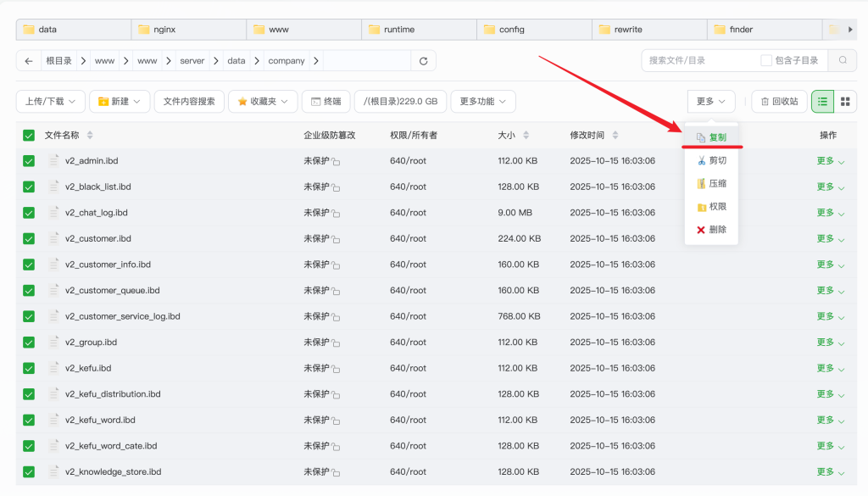
Task: Expand 更多 actions for v2_group.ibd row
Action: tap(830, 343)
